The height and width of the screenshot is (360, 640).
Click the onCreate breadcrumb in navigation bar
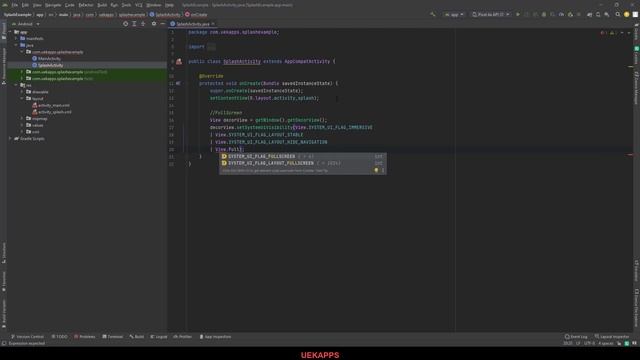pyautogui.click(x=196, y=15)
